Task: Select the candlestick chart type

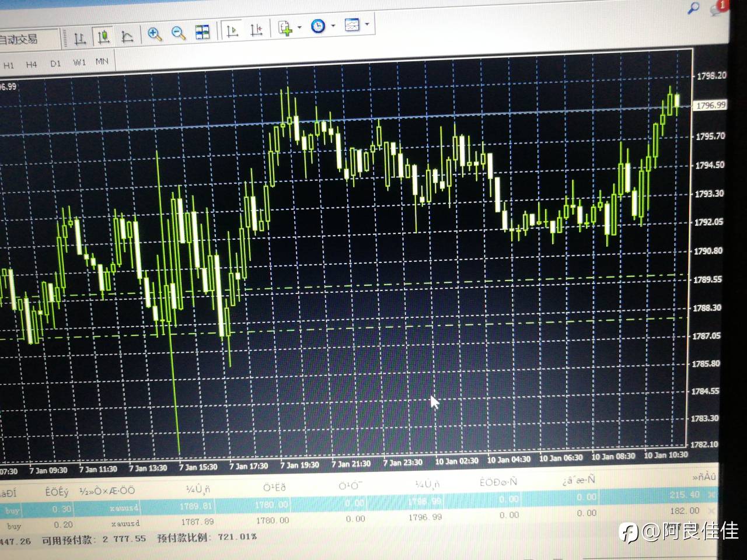Action: click(104, 37)
